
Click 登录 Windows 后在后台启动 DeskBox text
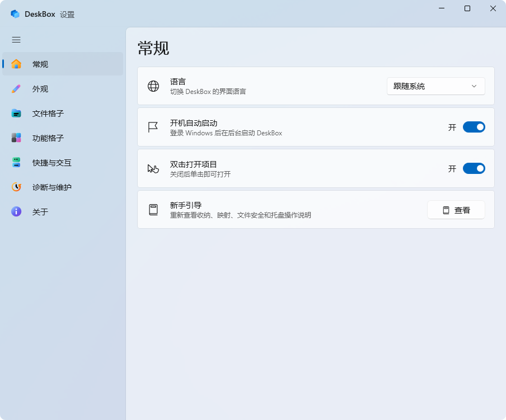tap(226, 133)
